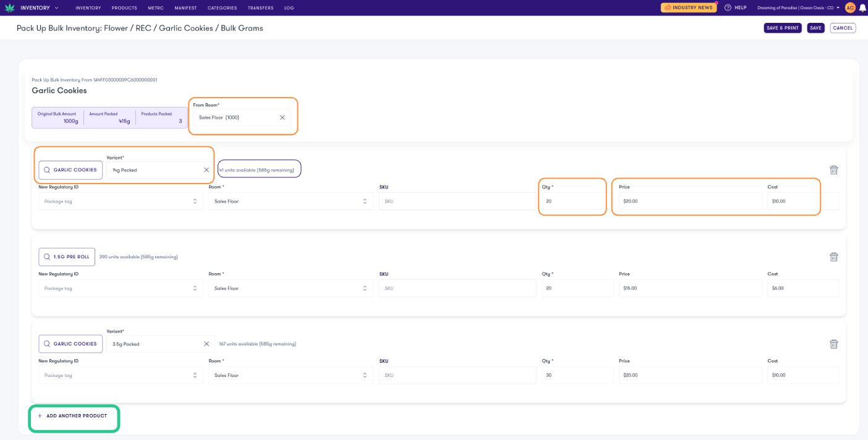Open the notifications bell icon

pos(862,7)
